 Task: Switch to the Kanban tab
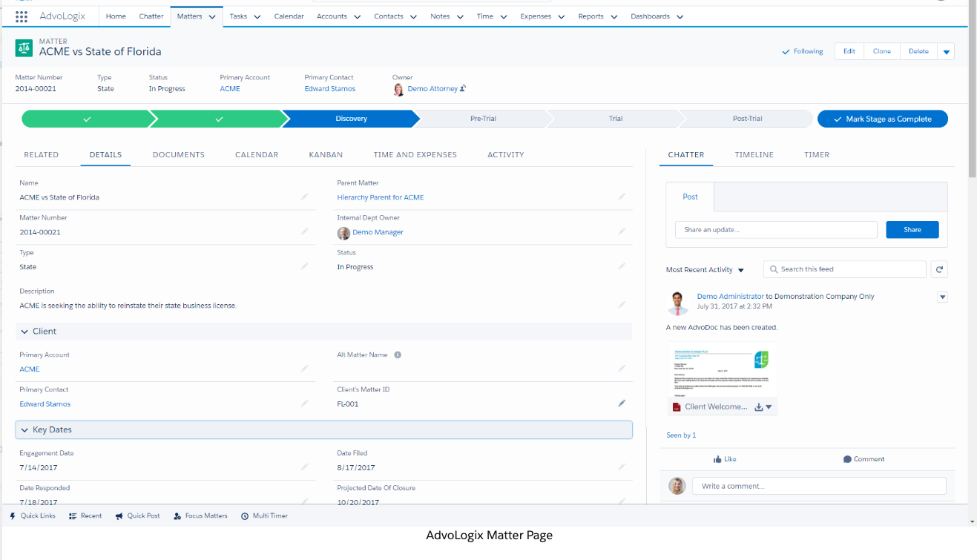(x=326, y=154)
